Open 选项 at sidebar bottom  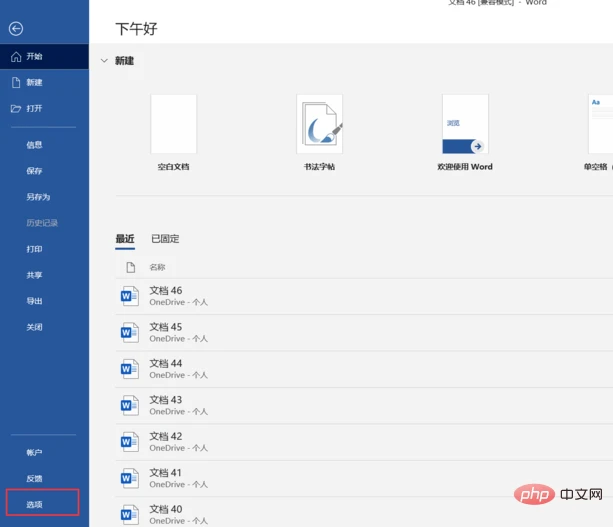(43, 504)
